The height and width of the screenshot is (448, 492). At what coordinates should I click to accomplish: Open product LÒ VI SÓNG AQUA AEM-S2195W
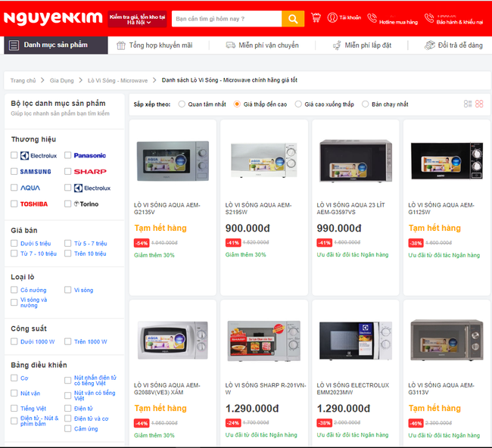258,209
